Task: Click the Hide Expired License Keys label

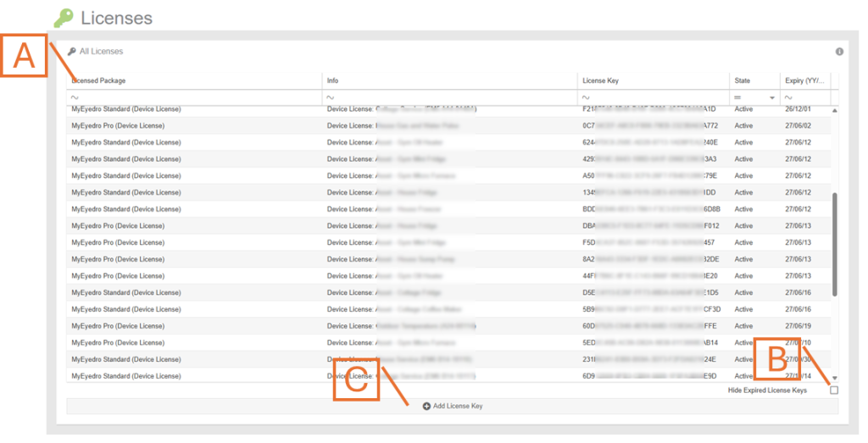Action: [767, 390]
